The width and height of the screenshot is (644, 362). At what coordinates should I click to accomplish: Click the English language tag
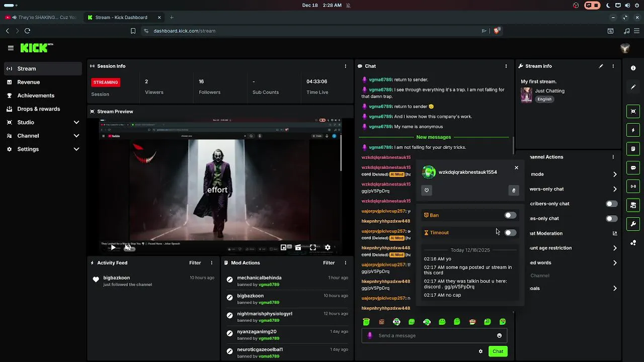point(544,99)
